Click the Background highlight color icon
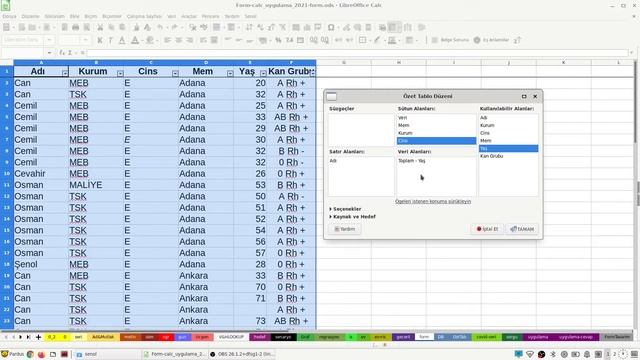This screenshot has width=640, height=360. 150,40
